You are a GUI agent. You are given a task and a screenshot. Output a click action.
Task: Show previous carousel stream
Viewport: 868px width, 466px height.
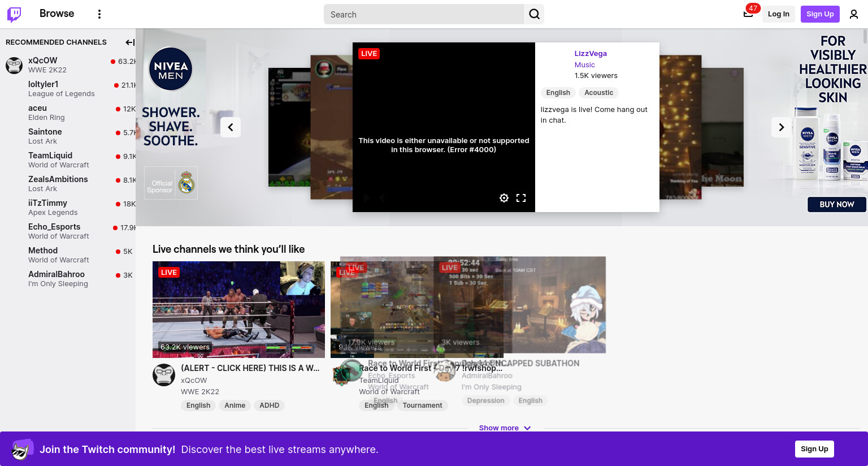(x=231, y=127)
